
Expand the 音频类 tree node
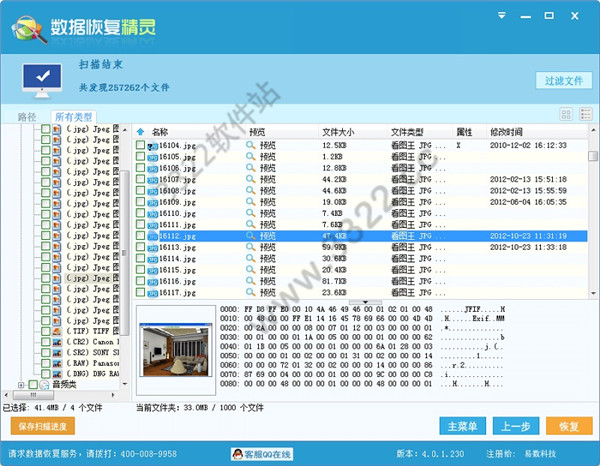[21, 384]
